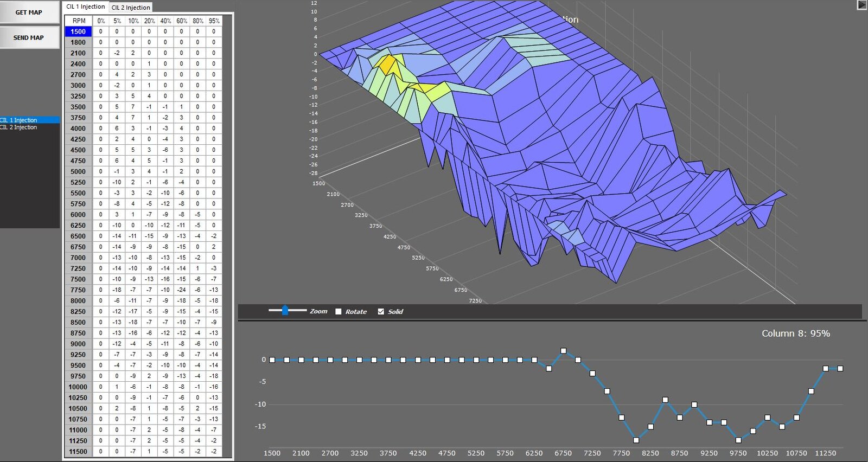Select the highlighted 1500 RPM row header
The height and width of the screenshot is (462, 868).
(x=78, y=31)
